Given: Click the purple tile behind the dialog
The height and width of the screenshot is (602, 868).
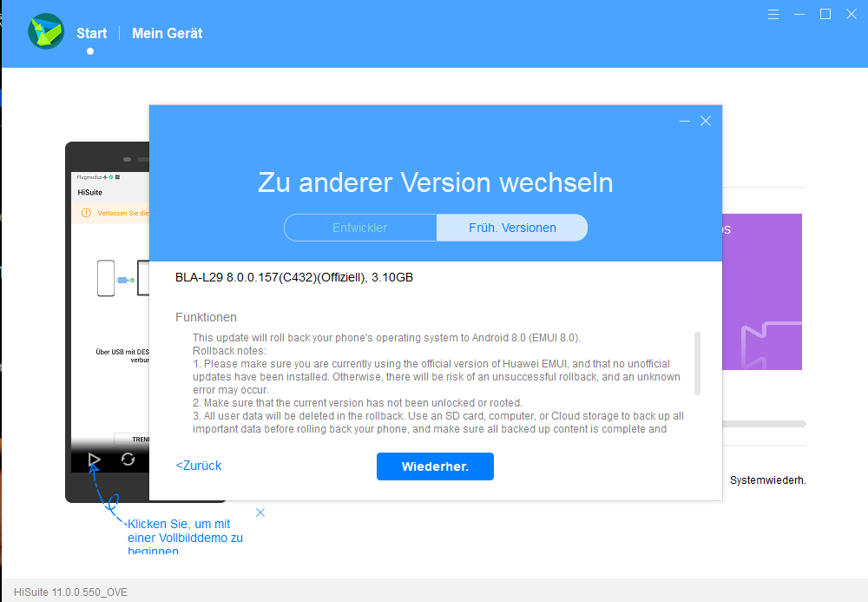Looking at the screenshot, I should 762,292.
